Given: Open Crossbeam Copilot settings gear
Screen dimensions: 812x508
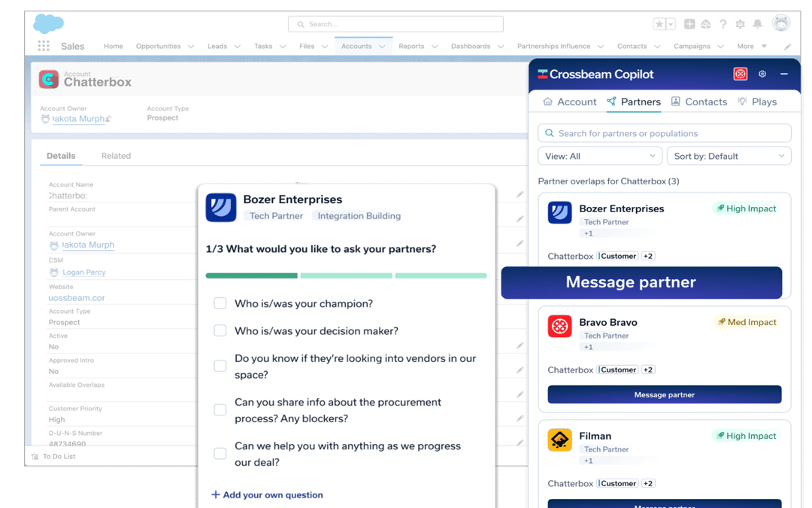Looking at the screenshot, I should 762,75.
